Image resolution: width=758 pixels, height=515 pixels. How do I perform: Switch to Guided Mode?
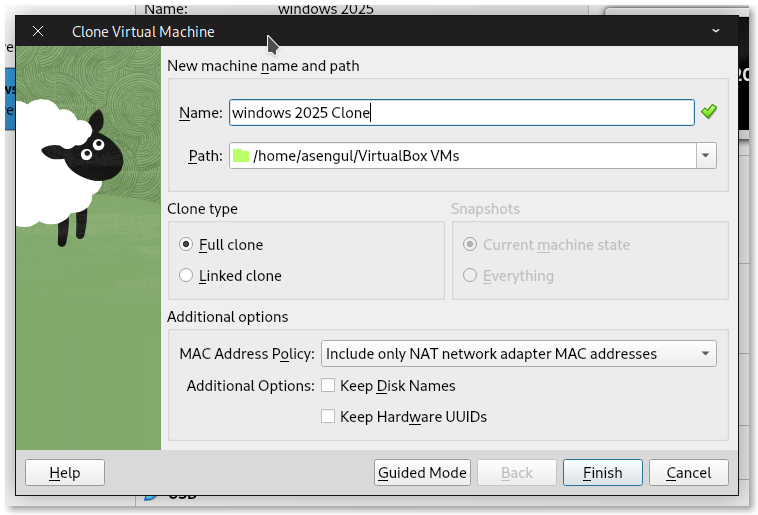(422, 472)
